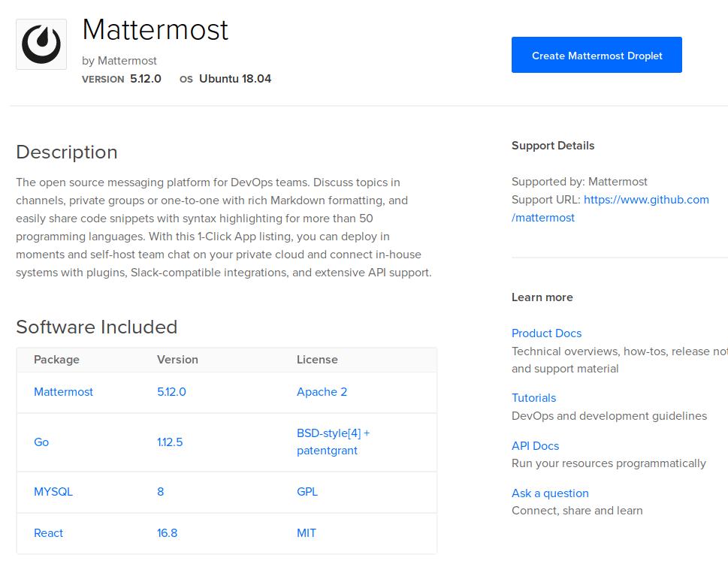Open the GPL license link

tap(307, 492)
